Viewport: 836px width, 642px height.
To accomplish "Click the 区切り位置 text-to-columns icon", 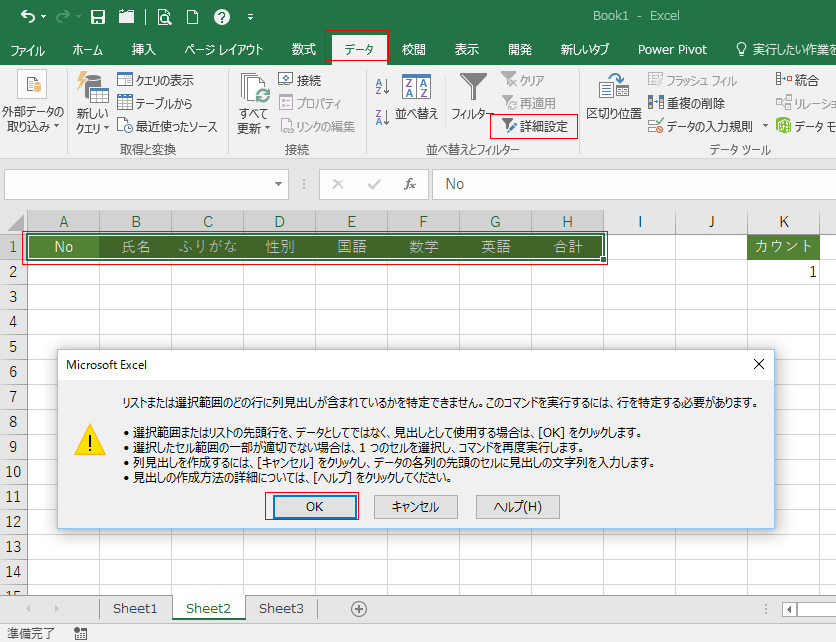I will click(613, 98).
